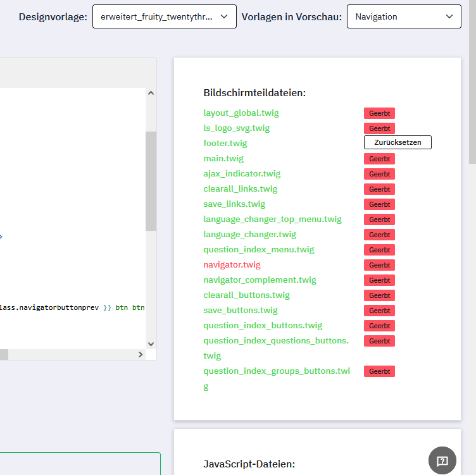The image size is (476, 475).
Task: Open layout_global.twig file
Action: tap(241, 113)
